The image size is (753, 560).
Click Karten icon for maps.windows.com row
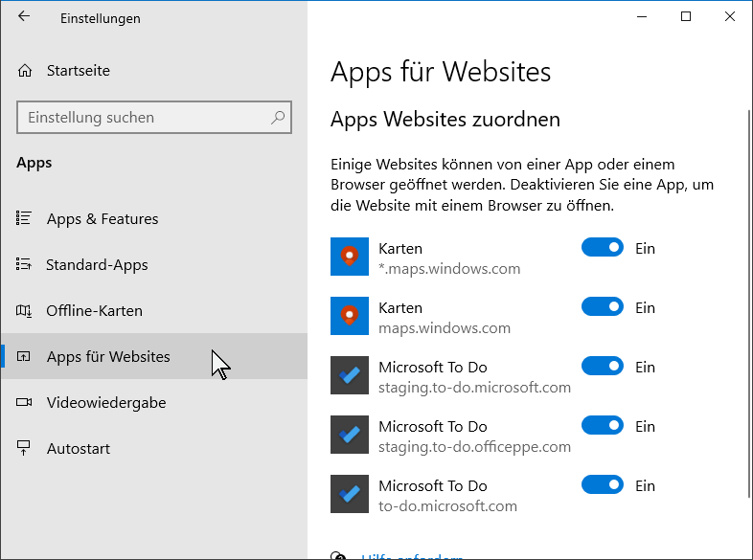pyautogui.click(x=350, y=316)
